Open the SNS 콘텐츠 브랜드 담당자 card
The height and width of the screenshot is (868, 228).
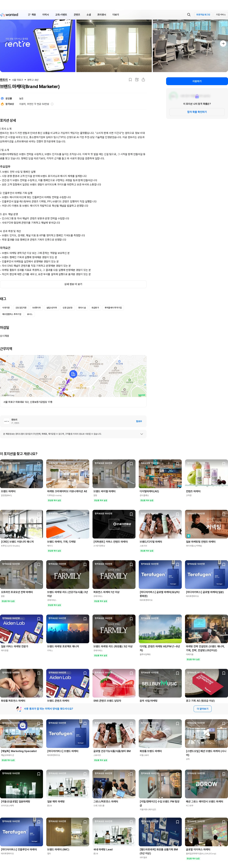point(114,685)
